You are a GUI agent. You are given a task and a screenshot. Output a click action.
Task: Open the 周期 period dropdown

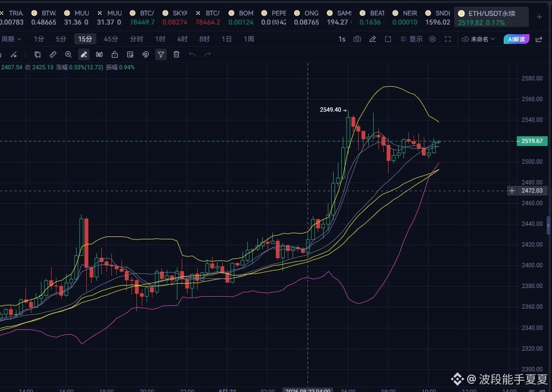click(x=11, y=39)
